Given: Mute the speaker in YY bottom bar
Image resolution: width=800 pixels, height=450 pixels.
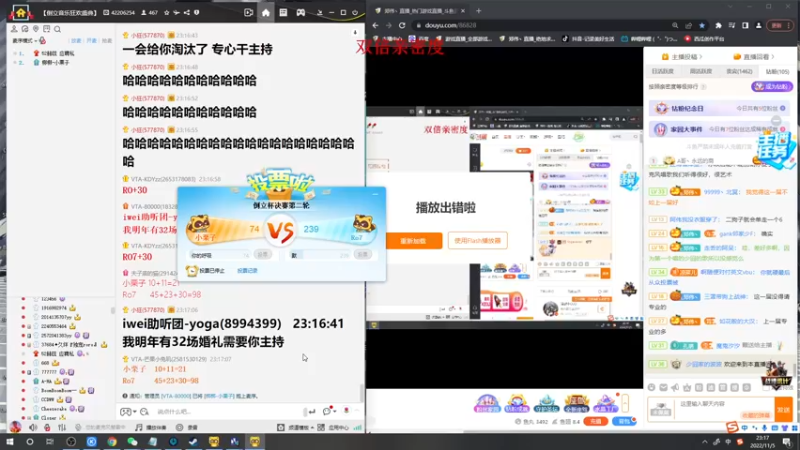Looking at the screenshot, I should 33,428.
